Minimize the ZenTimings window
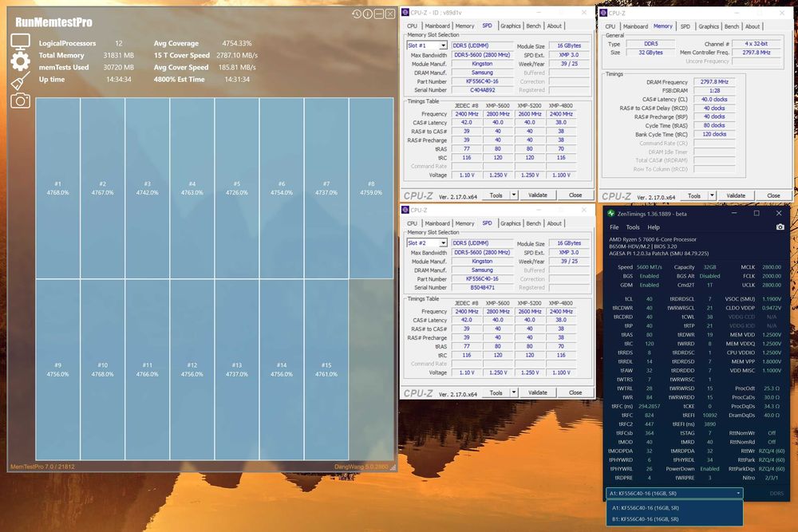798x532 pixels. tap(734, 213)
